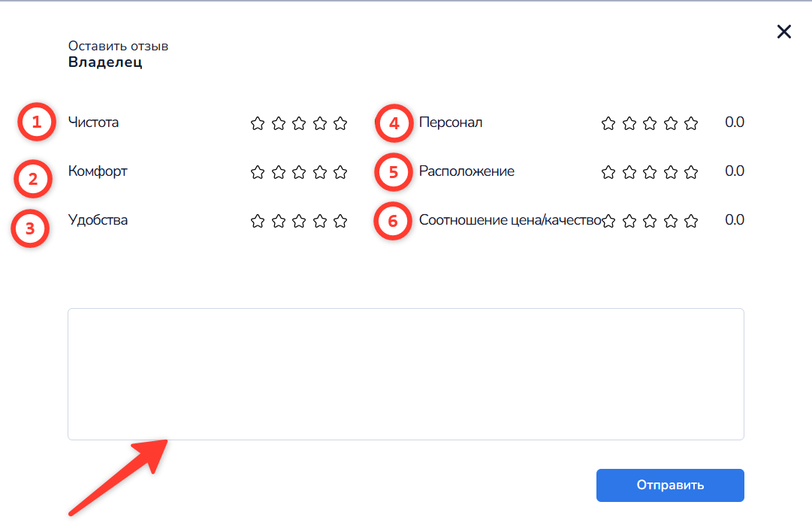812x529 pixels.
Task: Rate Соотношение цена/качество with third star
Action: tap(651, 221)
